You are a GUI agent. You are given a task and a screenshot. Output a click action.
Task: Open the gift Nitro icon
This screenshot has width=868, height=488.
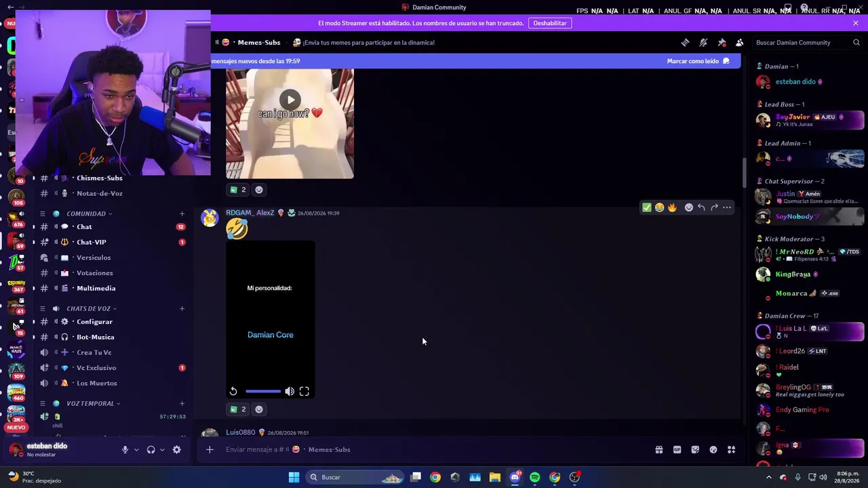(659, 449)
